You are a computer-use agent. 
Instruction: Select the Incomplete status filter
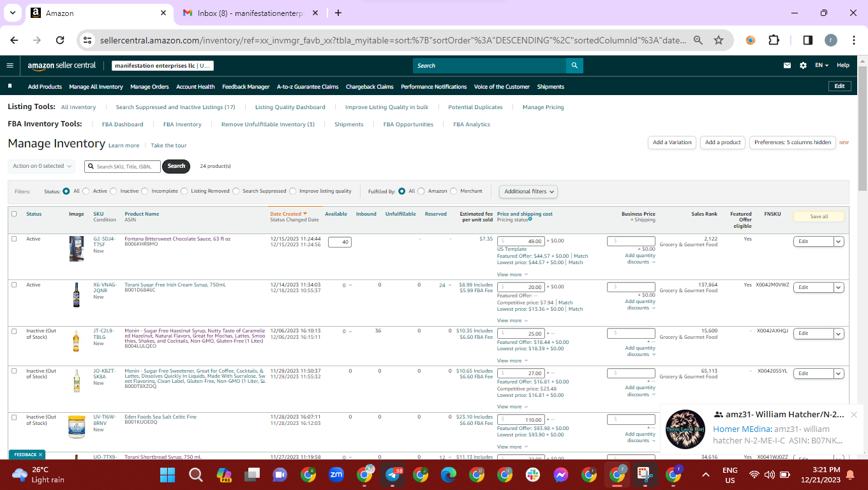(145, 191)
